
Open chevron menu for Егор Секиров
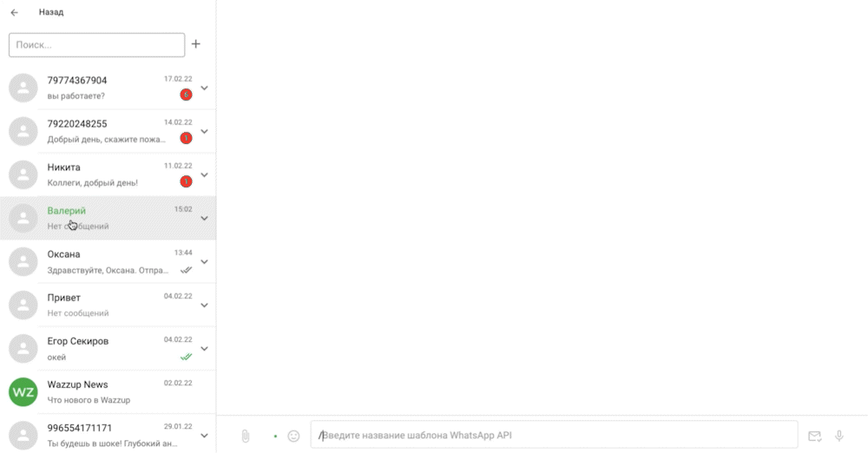coord(204,349)
